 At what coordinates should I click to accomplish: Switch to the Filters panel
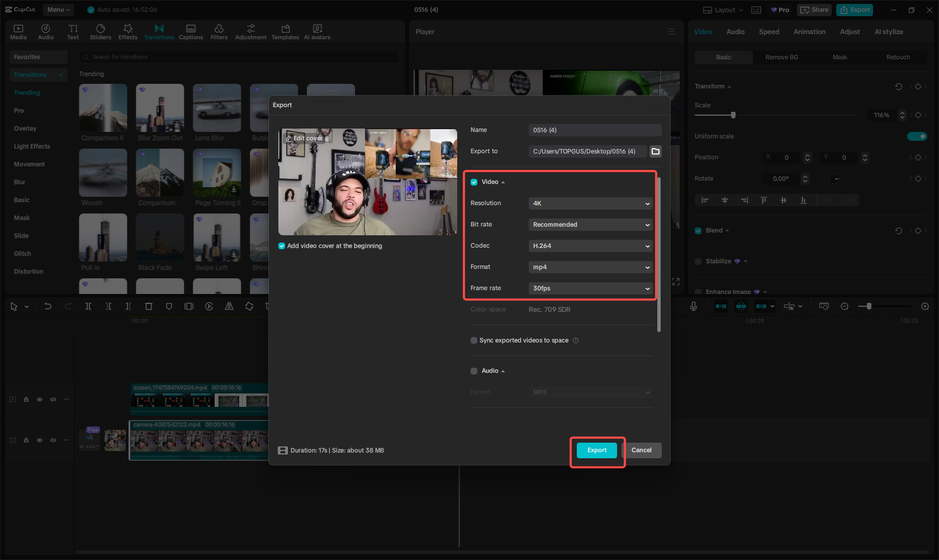click(219, 31)
